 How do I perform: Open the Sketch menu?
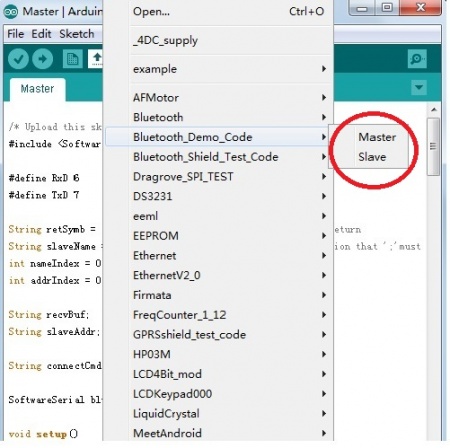click(77, 34)
